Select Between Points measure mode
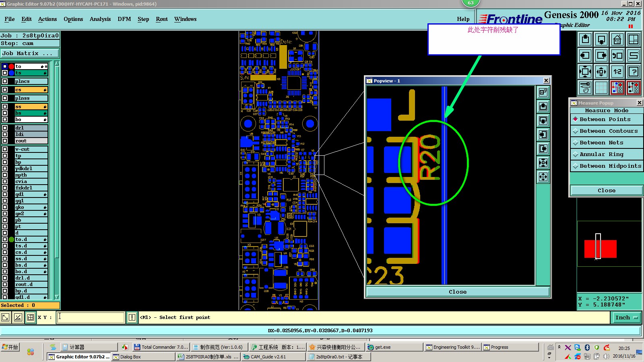This screenshot has width=644, height=362. coord(607,119)
